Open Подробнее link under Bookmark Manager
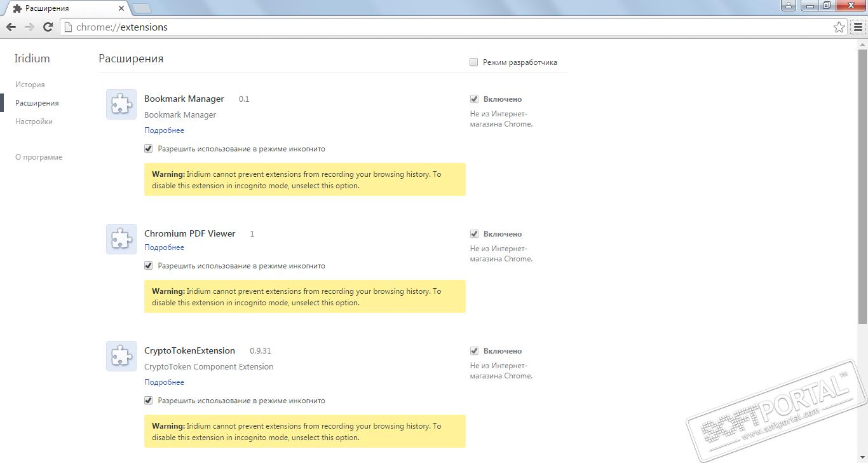The height and width of the screenshot is (463, 868). 164,130
